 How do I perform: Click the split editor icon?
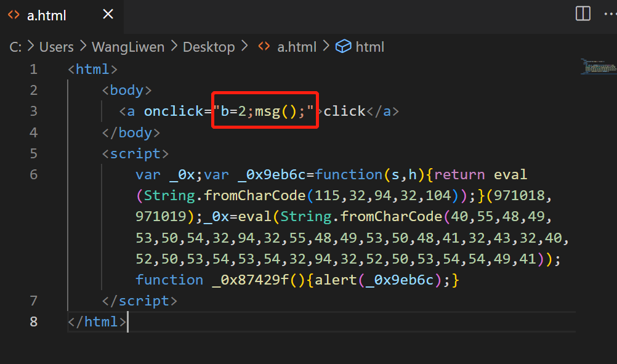[x=583, y=14]
